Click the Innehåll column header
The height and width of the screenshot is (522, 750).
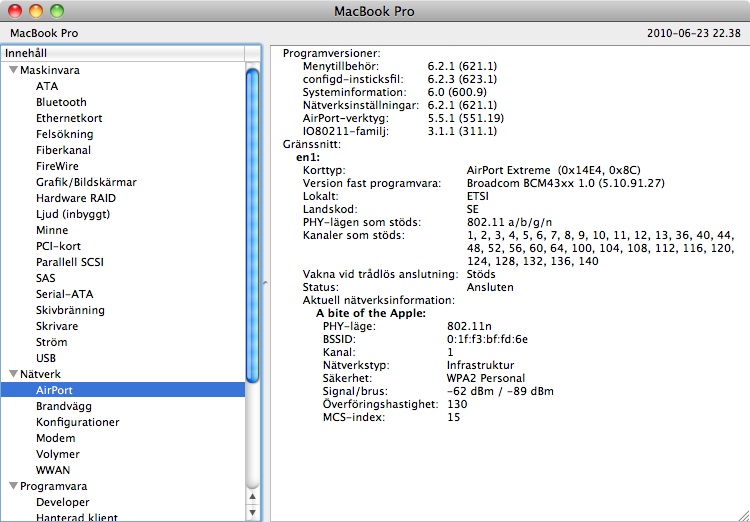(123, 53)
